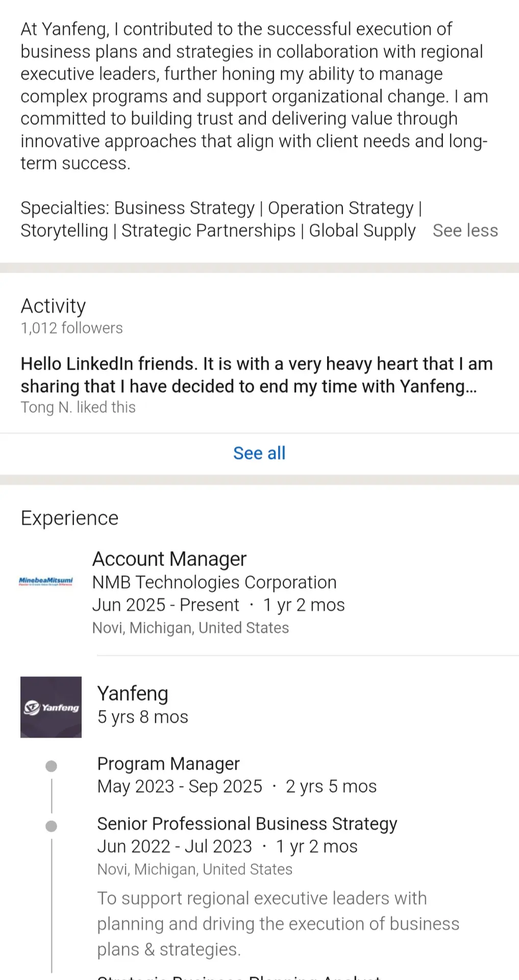Tap the Senior Professional role description text

pos(278,924)
